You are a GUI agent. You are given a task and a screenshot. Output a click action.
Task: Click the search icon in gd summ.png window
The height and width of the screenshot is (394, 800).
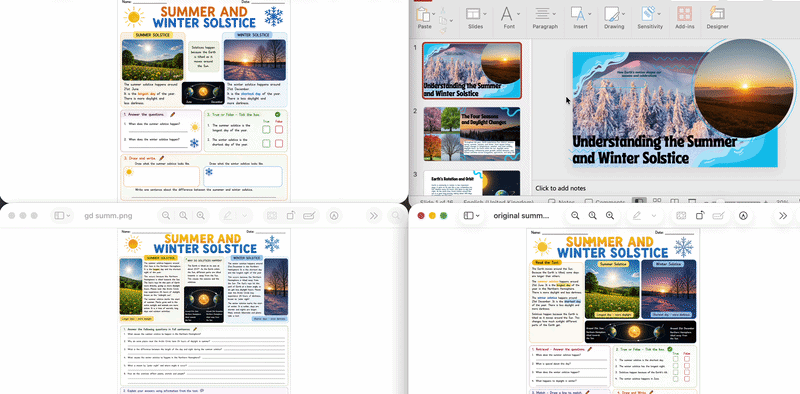396,216
